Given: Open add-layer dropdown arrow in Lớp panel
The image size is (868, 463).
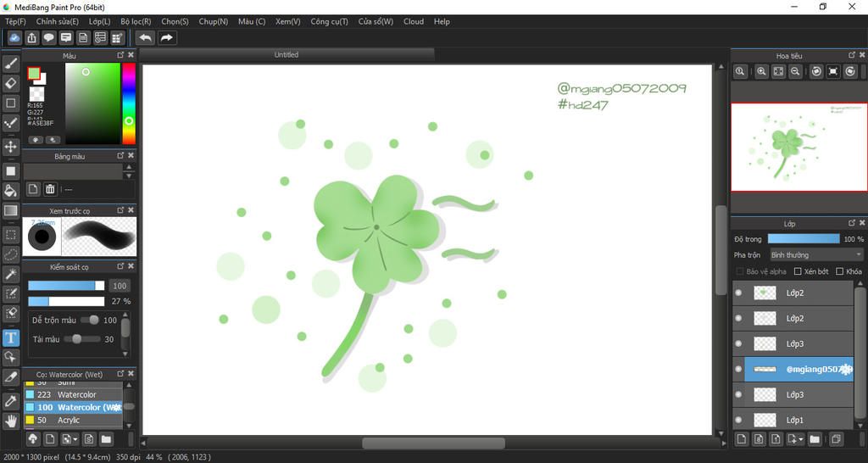Looking at the screenshot, I should point(801,440).
